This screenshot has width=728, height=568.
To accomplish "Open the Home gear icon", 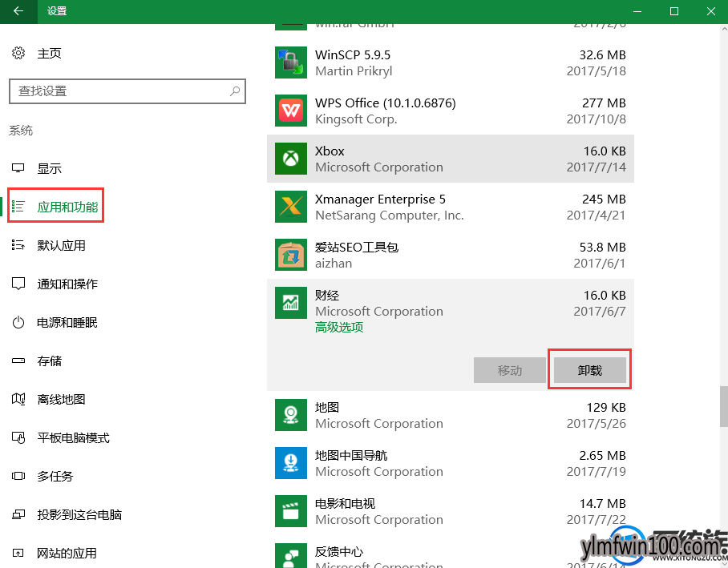I will tap(18, 54).
